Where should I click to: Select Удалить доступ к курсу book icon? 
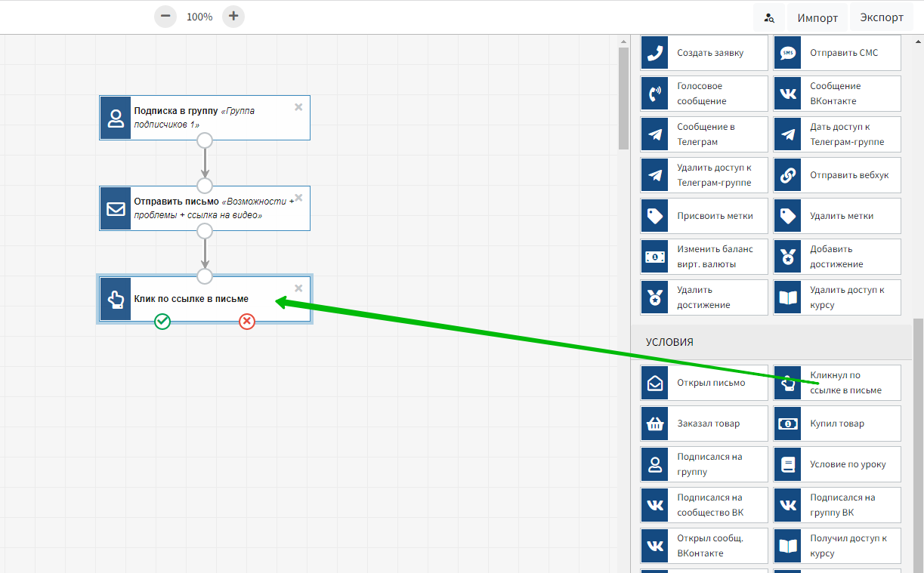(788, 297)
